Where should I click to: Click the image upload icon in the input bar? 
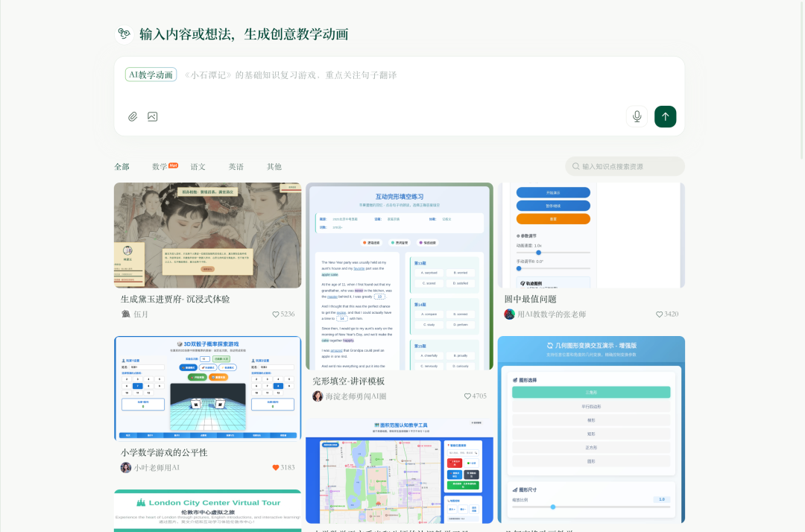point(152,116)
